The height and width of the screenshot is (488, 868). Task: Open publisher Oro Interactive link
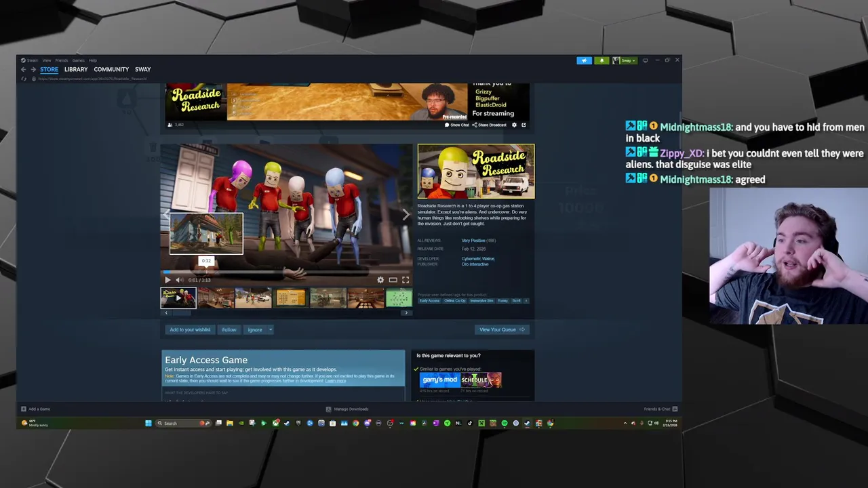click(x=475, y=264)
